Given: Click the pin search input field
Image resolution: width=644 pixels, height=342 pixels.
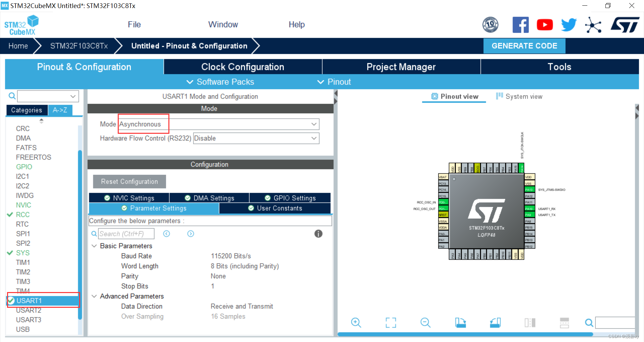Looking at the screenshot, I should click(615, 323).
